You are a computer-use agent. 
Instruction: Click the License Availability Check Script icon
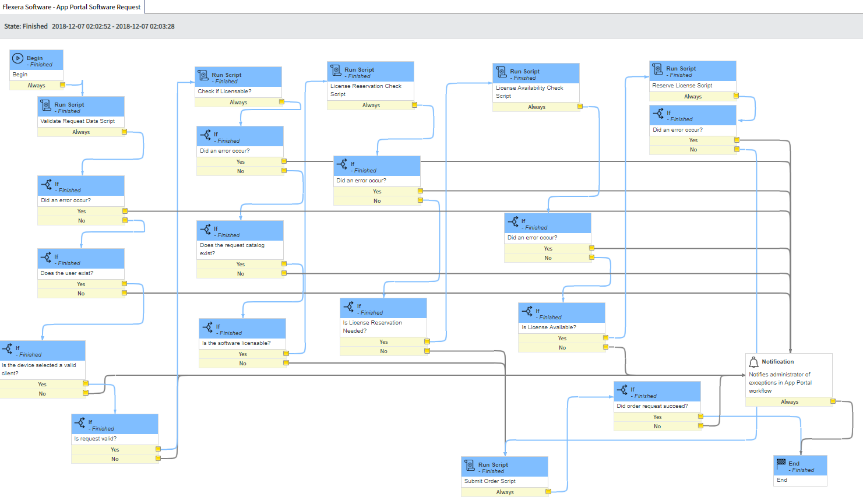[501, 72]
